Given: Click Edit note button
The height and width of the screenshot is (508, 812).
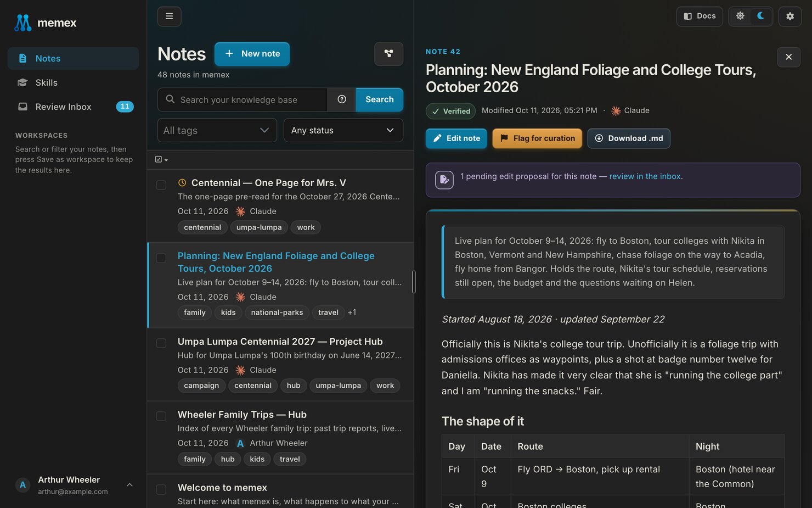Looking at the screenshot, I should pyautogui.click(x=456, y=138).
